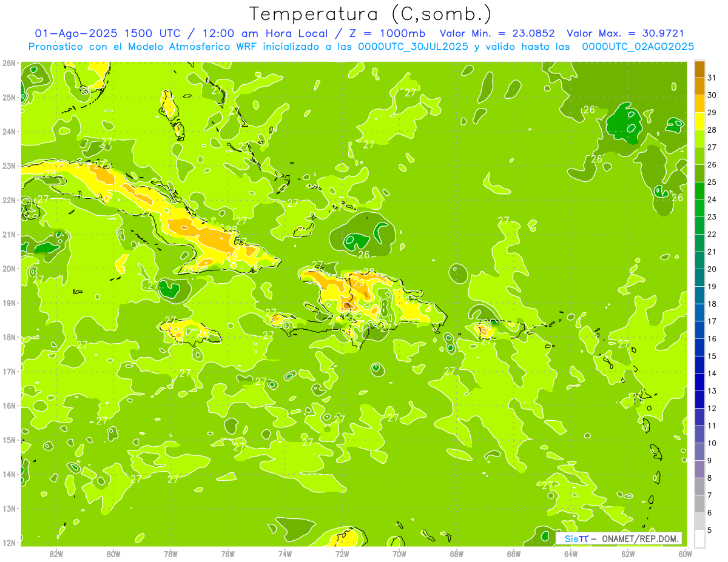Click the 'ONAMET/REP.DOM.' credit label
Viewport: 728px width, 562px height.
click(x=641, y=538)
